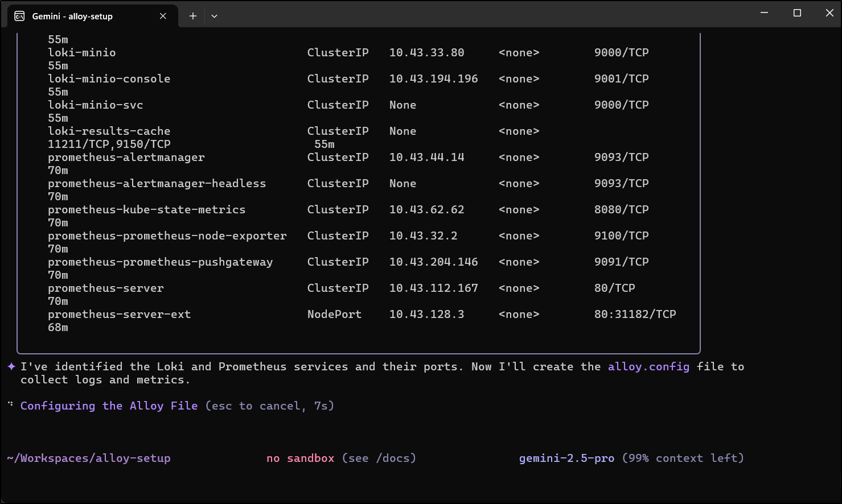842x504 pixels.
Task: Click the prometheus-alertmanager-headless service name
Action: point(157,184)
